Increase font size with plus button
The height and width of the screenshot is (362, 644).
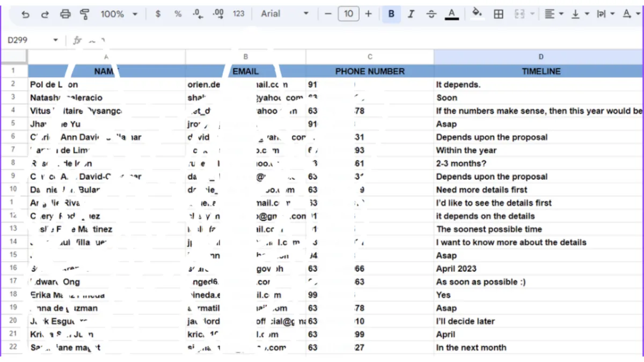368,14
